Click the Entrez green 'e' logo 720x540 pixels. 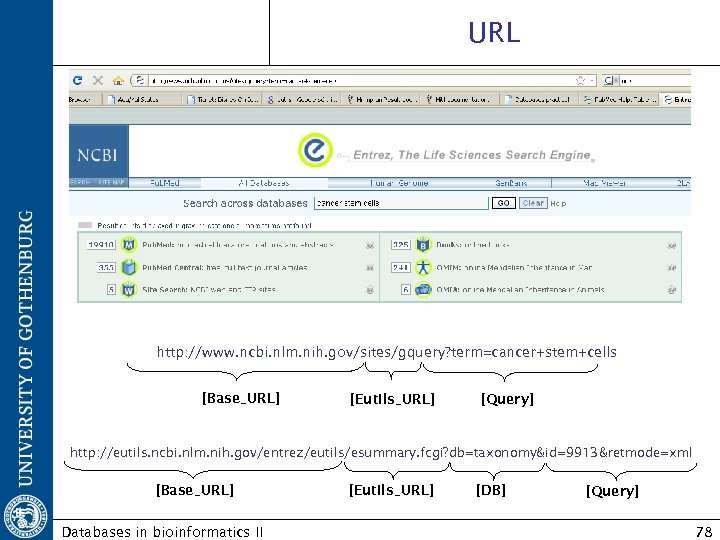(x=315, y=150)
